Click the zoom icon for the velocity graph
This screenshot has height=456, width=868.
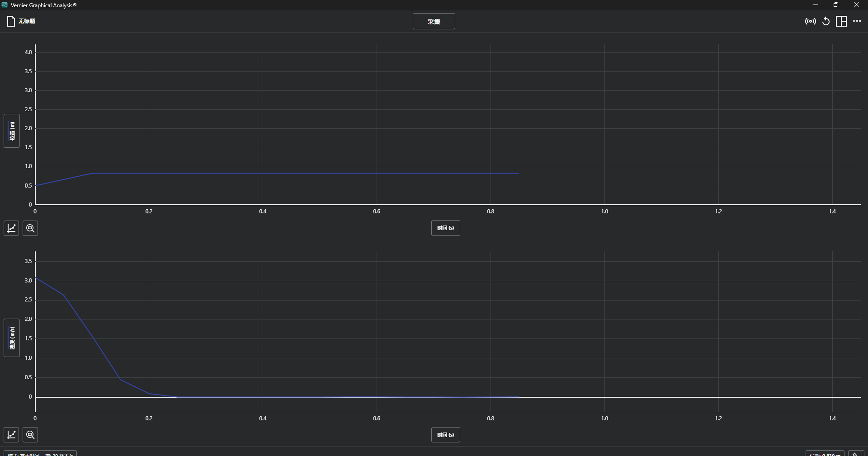point(30,435)
